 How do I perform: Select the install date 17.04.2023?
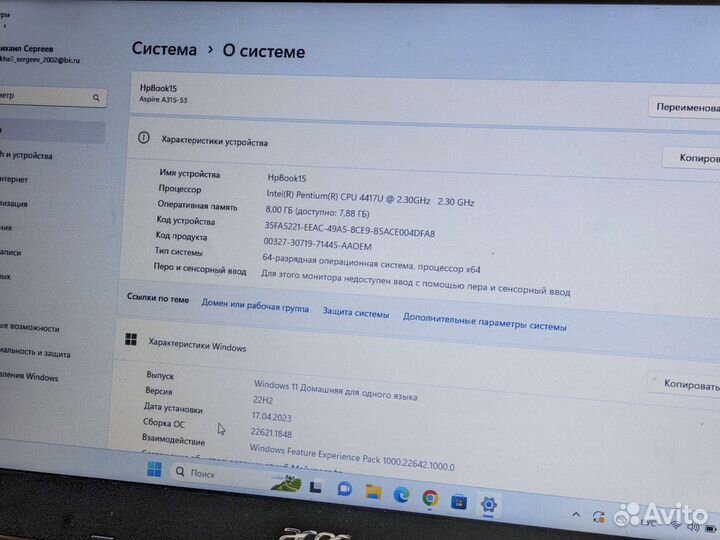click(x=271, y=416)
